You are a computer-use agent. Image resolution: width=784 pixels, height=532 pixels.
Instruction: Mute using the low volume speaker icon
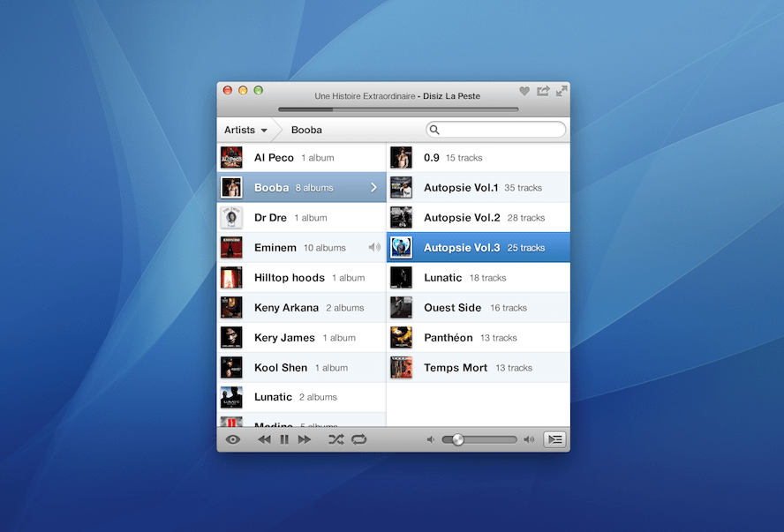(431, 439)
